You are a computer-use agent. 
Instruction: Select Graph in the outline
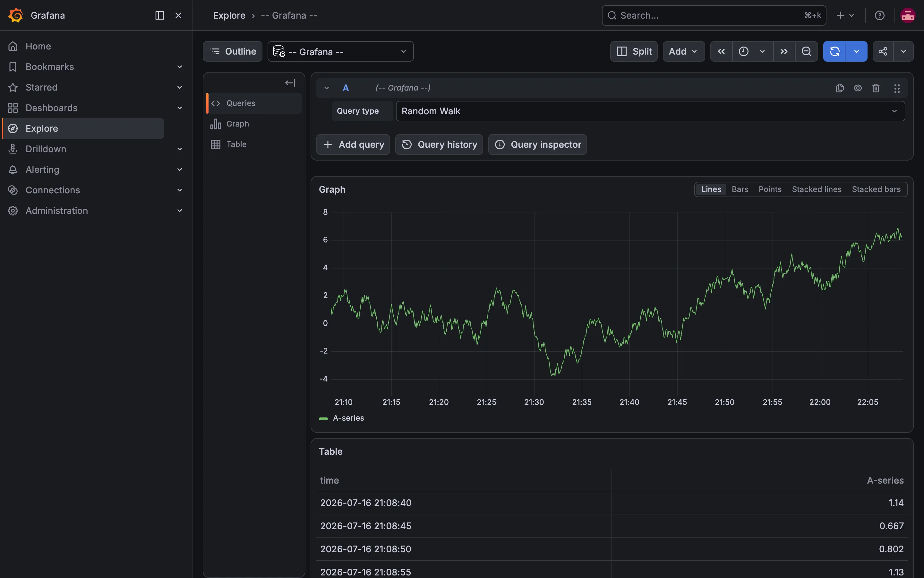point(254,124)
